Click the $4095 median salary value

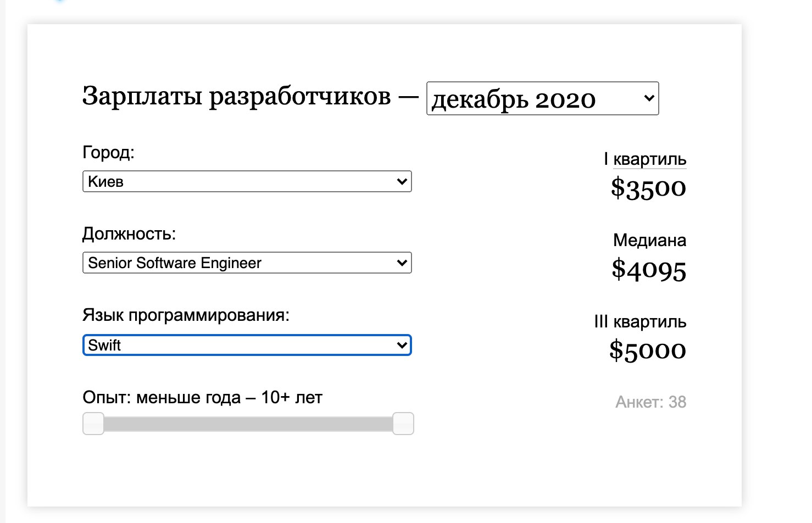click(649, 270)
